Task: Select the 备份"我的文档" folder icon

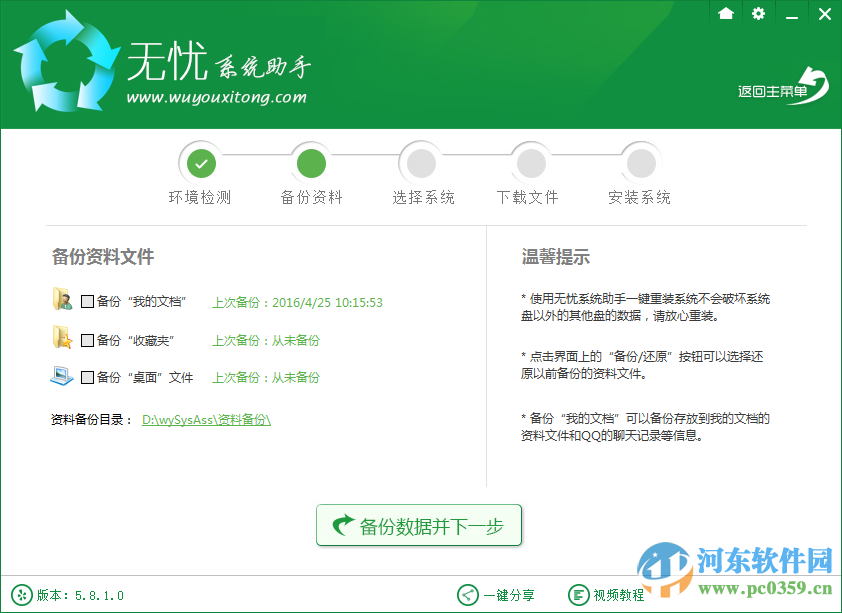Action: click(62, 300)
